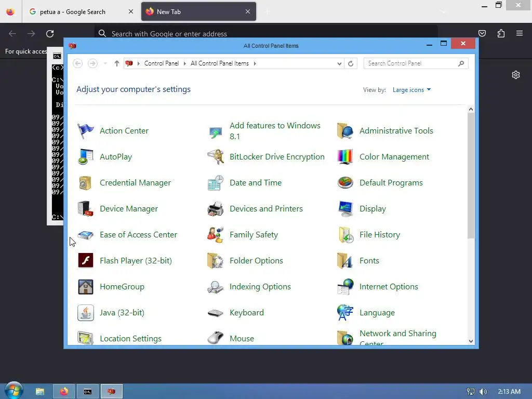Click the Control Panel breadcrumb segment
The height and width of the screenshot is (399, 532).
pyautogui.click(x=161, y=63)
